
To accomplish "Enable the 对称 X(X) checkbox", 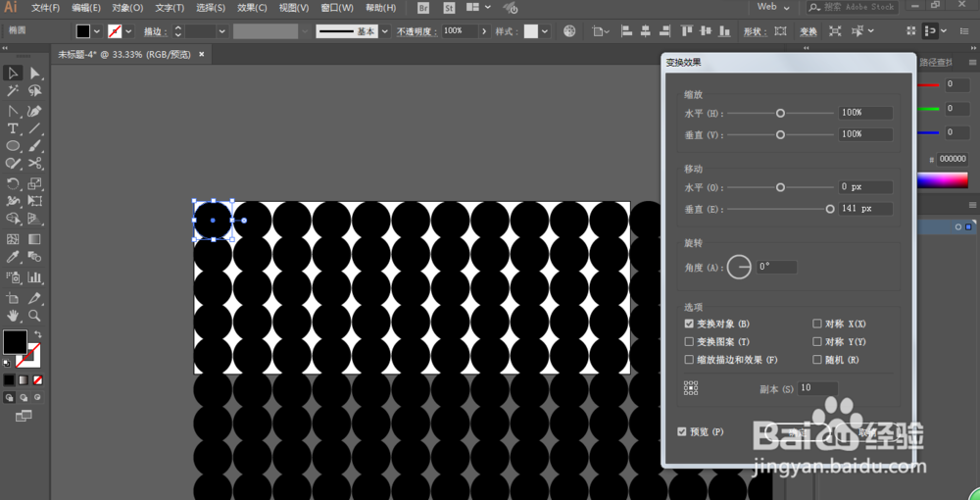I will click(x=817, y=324).
